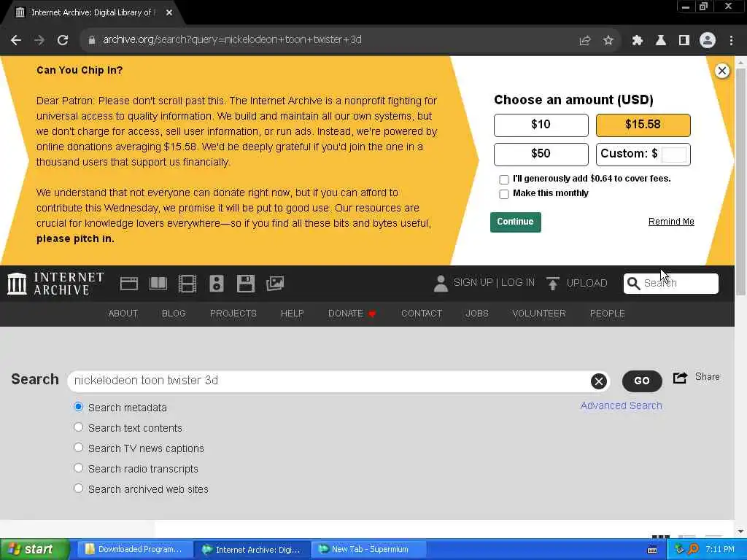Open the Internet Archive home logo
The image size is (747, 560).
coord(55,284)
